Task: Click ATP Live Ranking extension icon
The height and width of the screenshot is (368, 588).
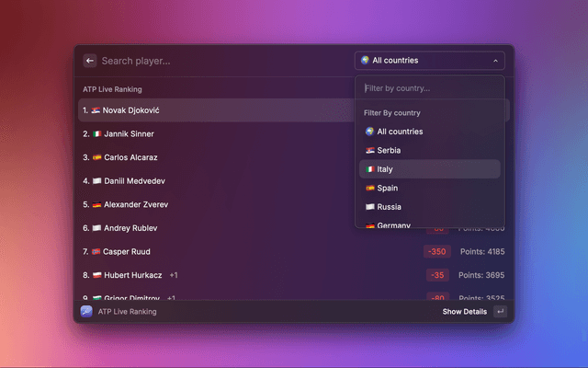Action: pos(86,312)
